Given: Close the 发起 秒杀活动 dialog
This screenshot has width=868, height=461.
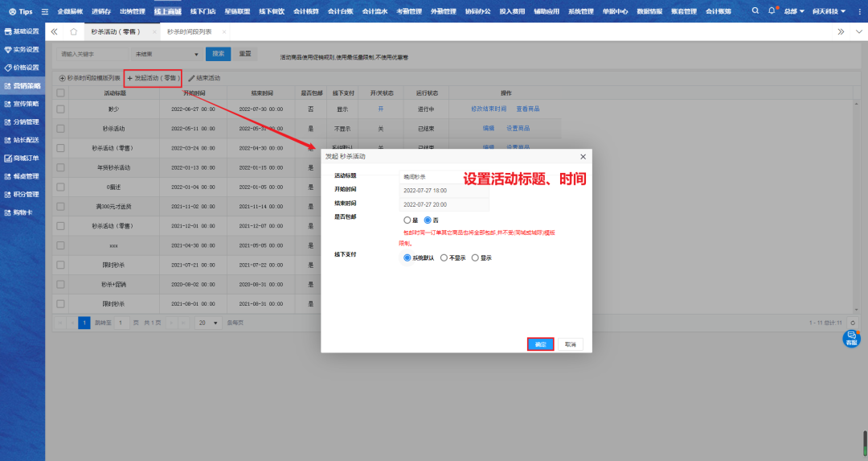Looking at the screenshot, I should coord(583,156).
